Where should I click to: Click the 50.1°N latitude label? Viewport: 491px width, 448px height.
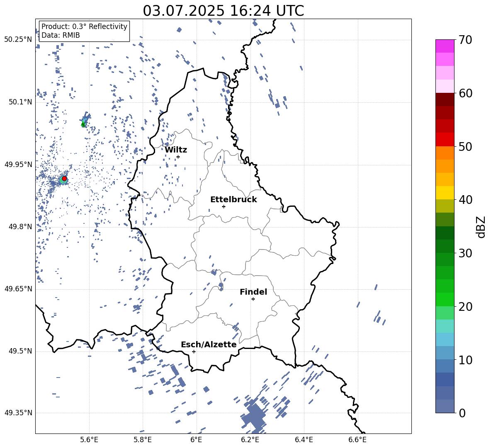pyautogui.click(x=20, y=102)
